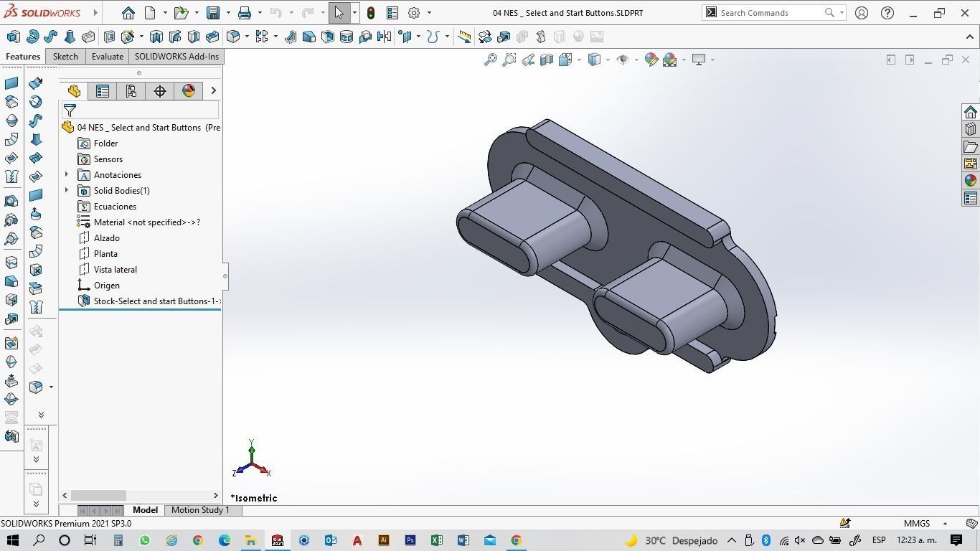
Task: Select the Origen tree item
Action: pyautogui.click(x=98, y=285)
